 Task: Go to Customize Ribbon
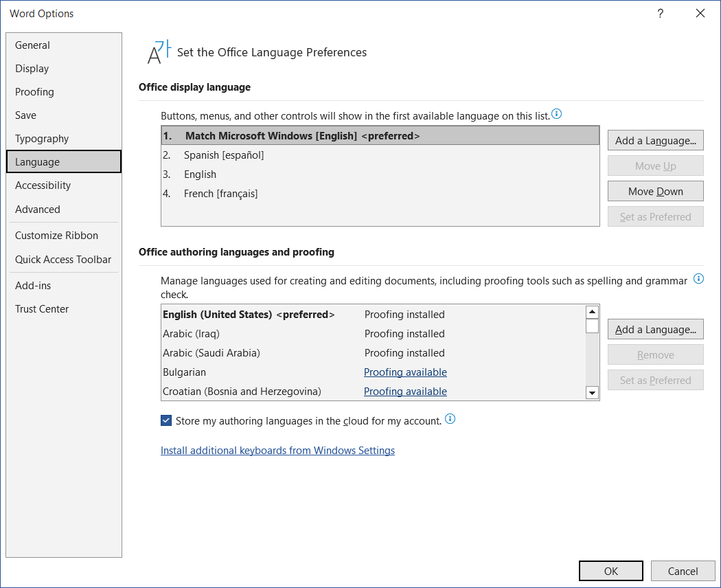[64, 236]
